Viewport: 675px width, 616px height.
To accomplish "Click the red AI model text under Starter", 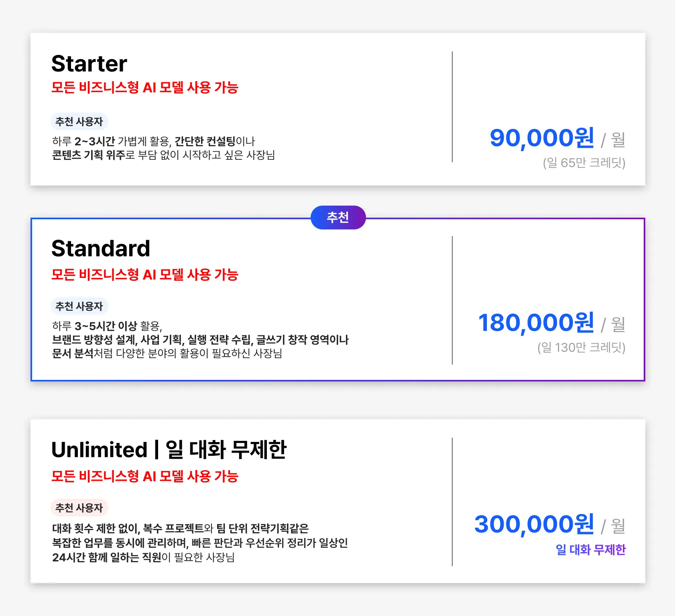I will point(144,88).
